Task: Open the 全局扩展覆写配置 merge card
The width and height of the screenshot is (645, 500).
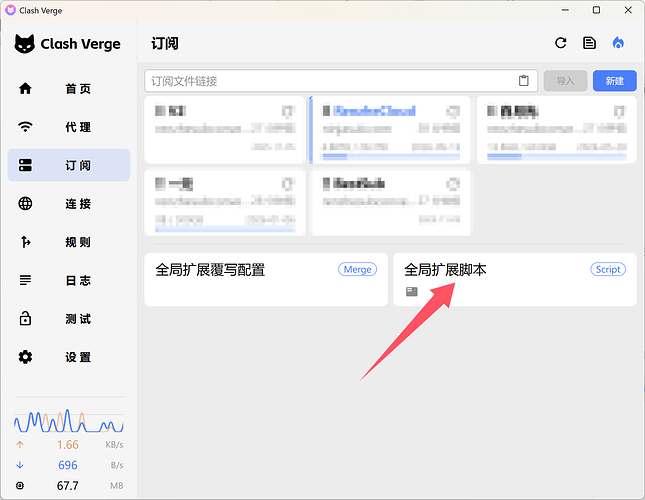Action: click(266, 279)
